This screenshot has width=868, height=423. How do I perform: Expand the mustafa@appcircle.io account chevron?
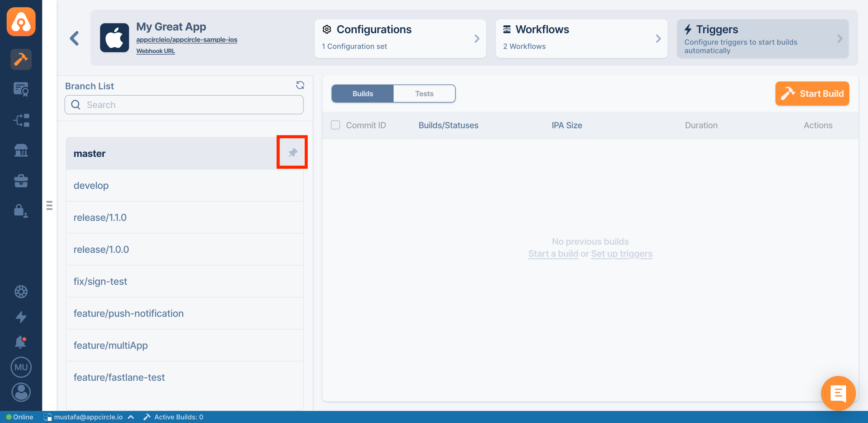click(131, 417)
